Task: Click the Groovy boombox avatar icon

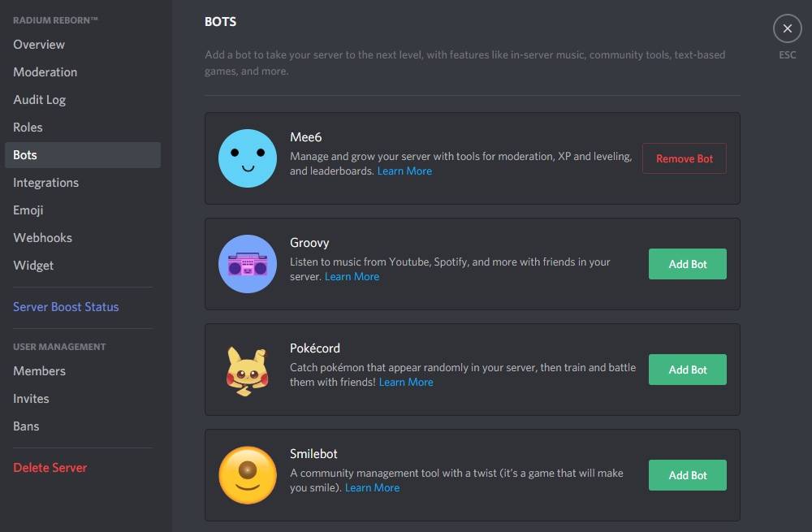Action: [248, 264]
